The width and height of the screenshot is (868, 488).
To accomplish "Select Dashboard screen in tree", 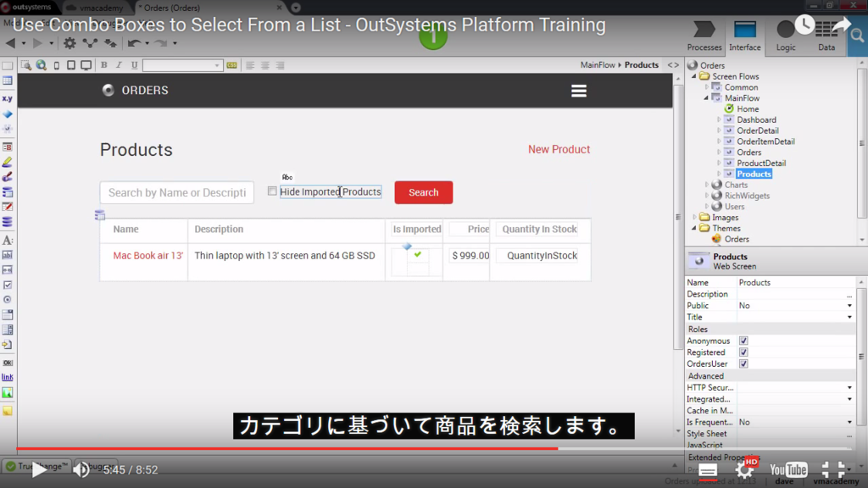I will (756, 119).
